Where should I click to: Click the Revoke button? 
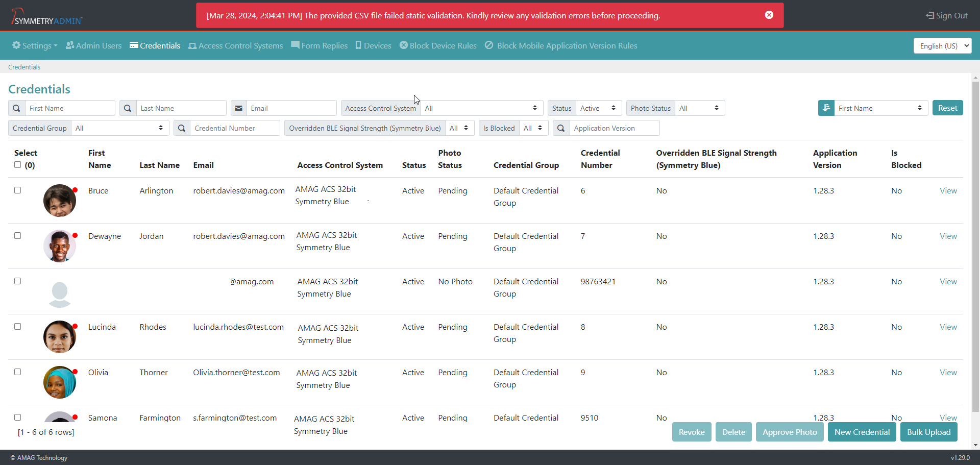pyautogui.click(x=692, y=432)
